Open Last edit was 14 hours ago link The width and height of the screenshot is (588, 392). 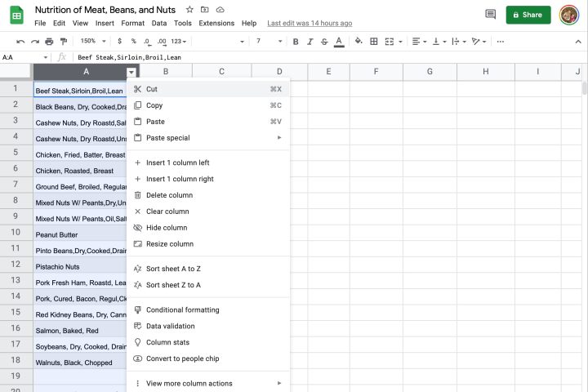(310, 23)
